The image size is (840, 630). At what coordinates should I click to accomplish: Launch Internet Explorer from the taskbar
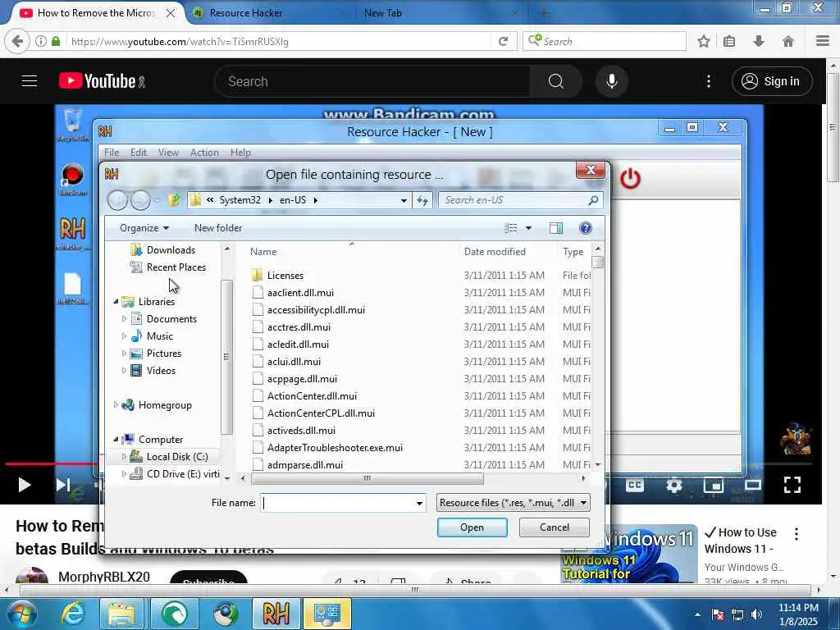click(x=73, y=614)
